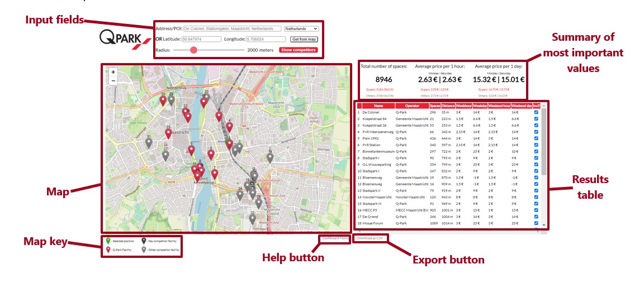Select gray map marker number 31

coord(149,143)
